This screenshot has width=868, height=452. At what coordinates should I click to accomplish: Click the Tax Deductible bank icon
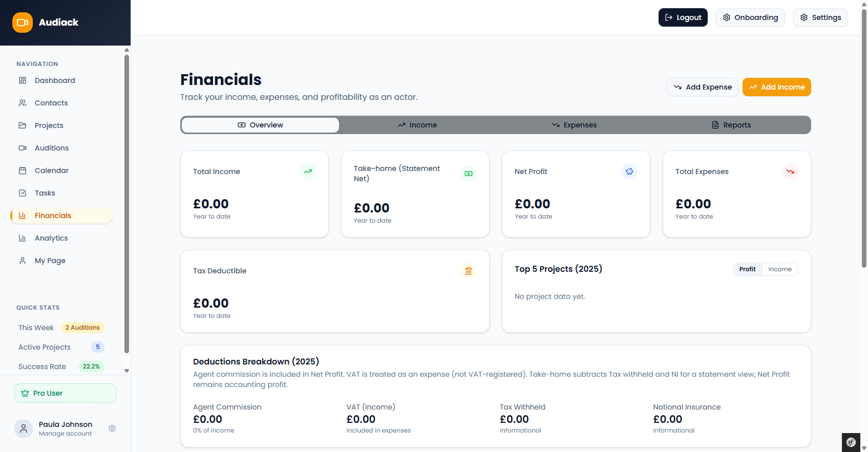coord(469,271)
